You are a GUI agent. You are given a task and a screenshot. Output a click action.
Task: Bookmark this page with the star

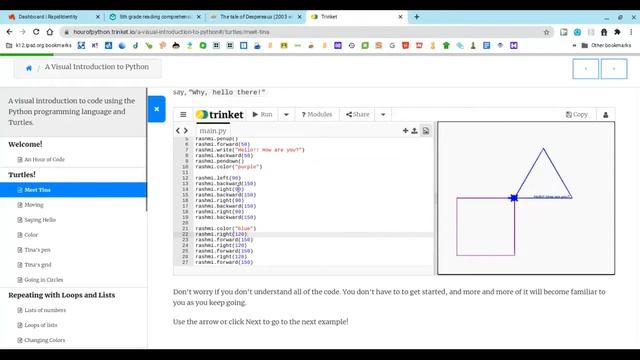tap(547, 32)
